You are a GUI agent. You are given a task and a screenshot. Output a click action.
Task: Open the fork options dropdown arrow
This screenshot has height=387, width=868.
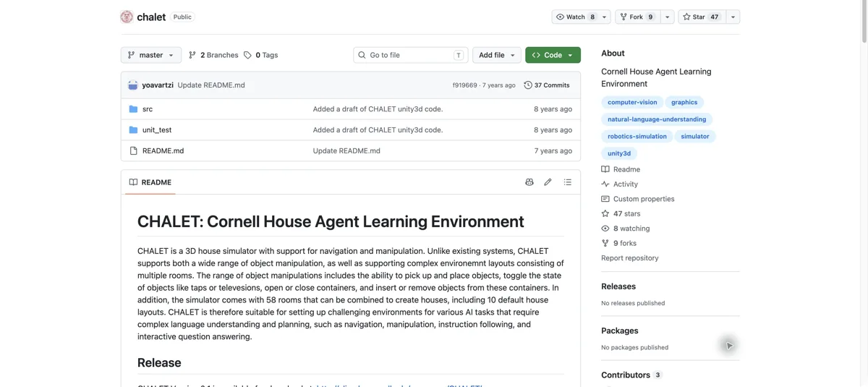pyautogui.click(x=667, y=17)
